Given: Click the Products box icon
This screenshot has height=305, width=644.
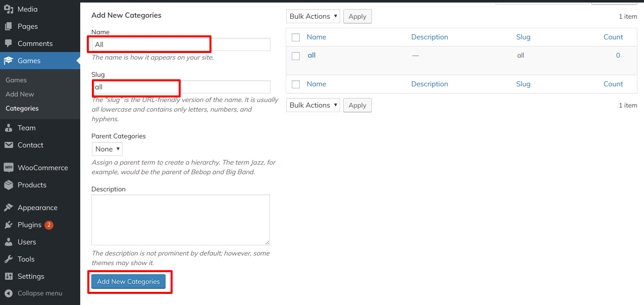Looking at the screenshot, I should click(x=9, y=185).
